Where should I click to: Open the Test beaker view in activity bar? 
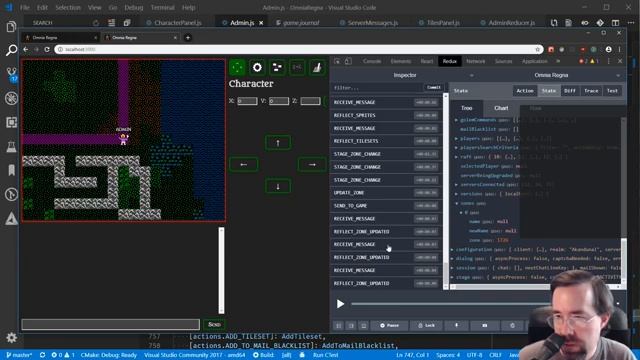point(11,147)
